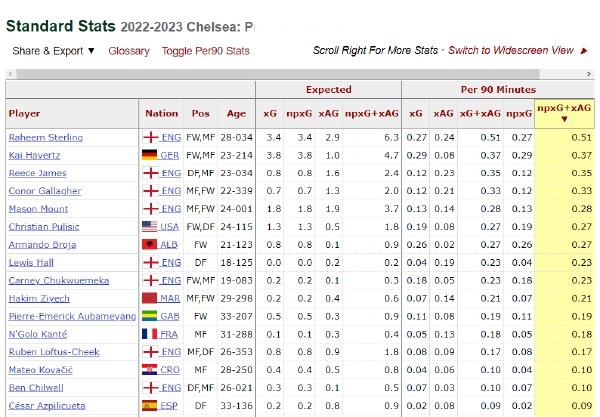Sort table by Pos column header

[x=201, y=114]
